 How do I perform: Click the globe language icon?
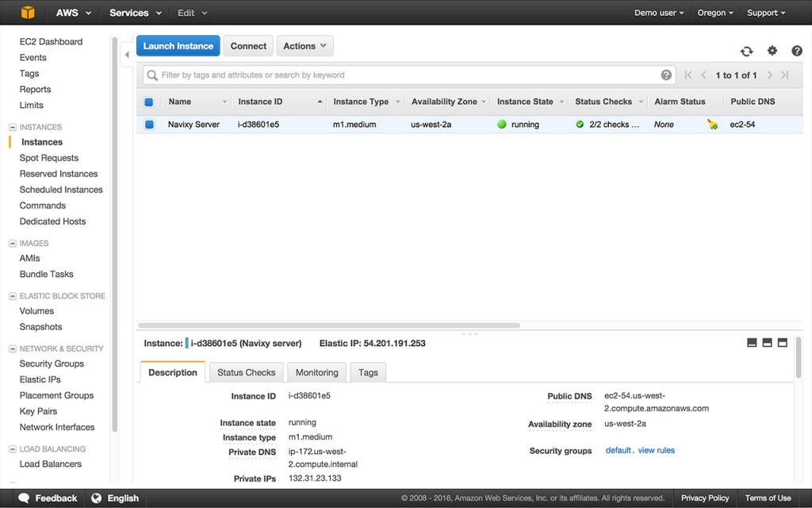pos(96,498)
